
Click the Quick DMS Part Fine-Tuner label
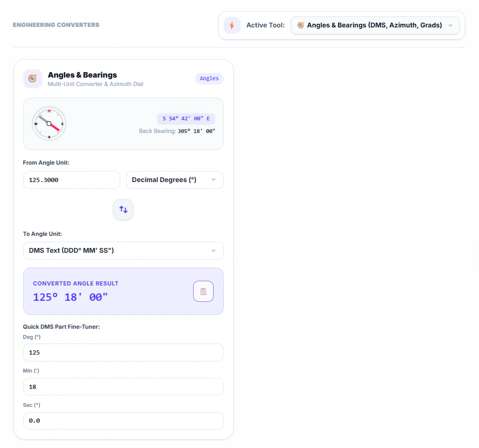[61, 327]
